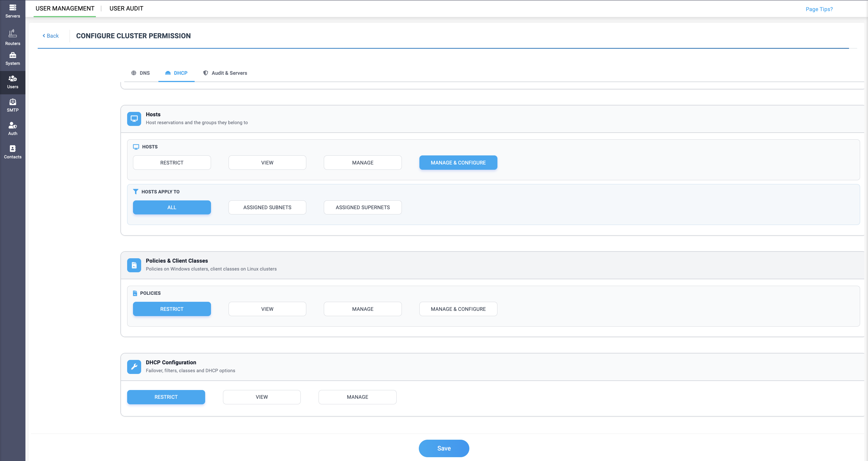868x461 pixels.
Task: Switch to the DNS tab
Action: 141,73
